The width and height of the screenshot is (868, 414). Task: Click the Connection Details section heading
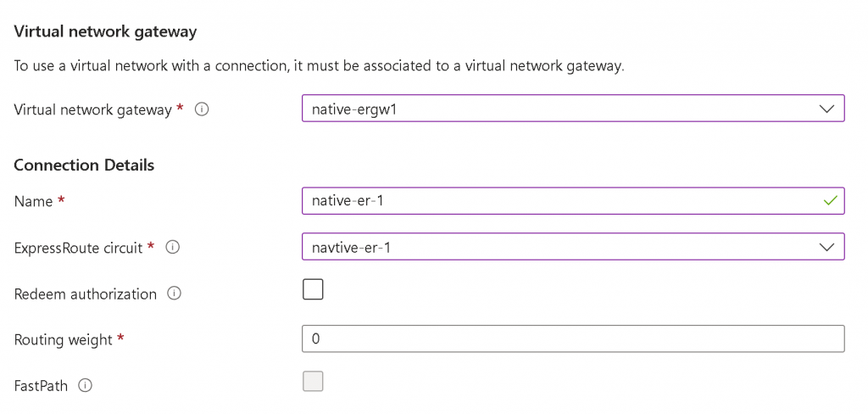[x=84, y=165]
